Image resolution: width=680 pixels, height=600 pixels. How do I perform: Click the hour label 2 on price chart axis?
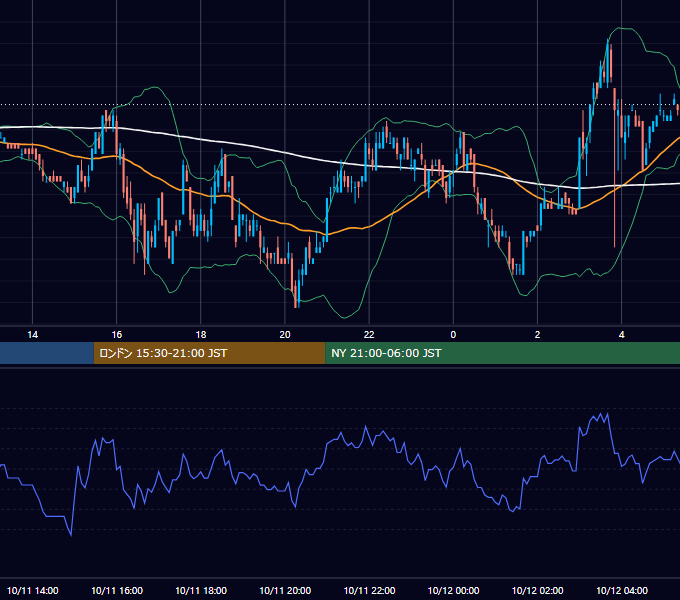click(537, 335)
